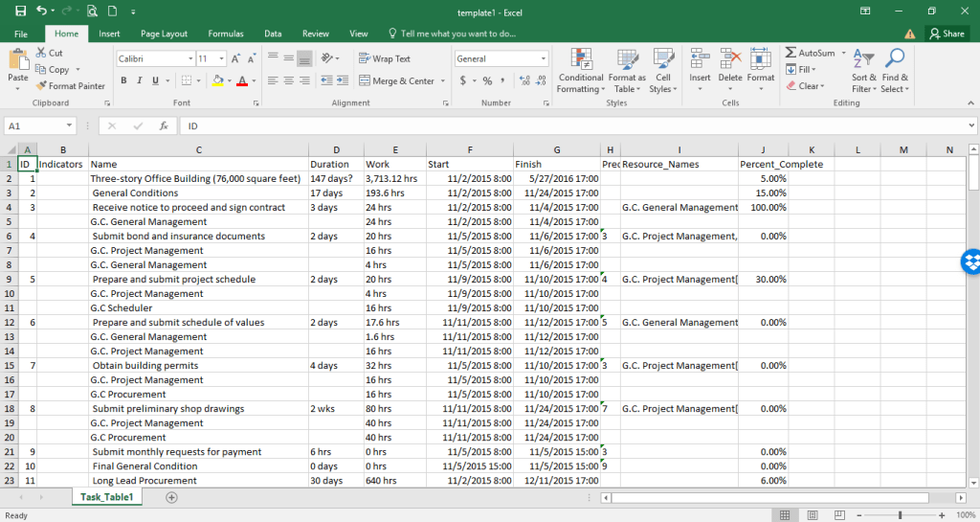Open the Format cells menu icon

pos(761,60)
